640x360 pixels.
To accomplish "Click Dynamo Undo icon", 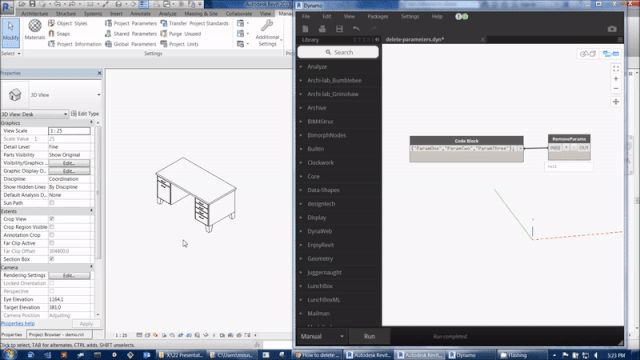I will [356, 29].
